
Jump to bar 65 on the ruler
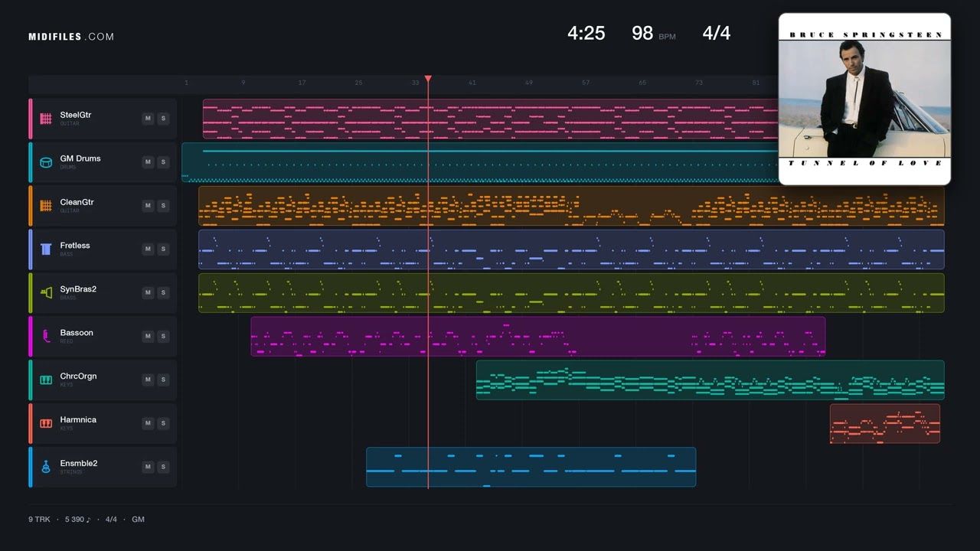pos(642,83)
